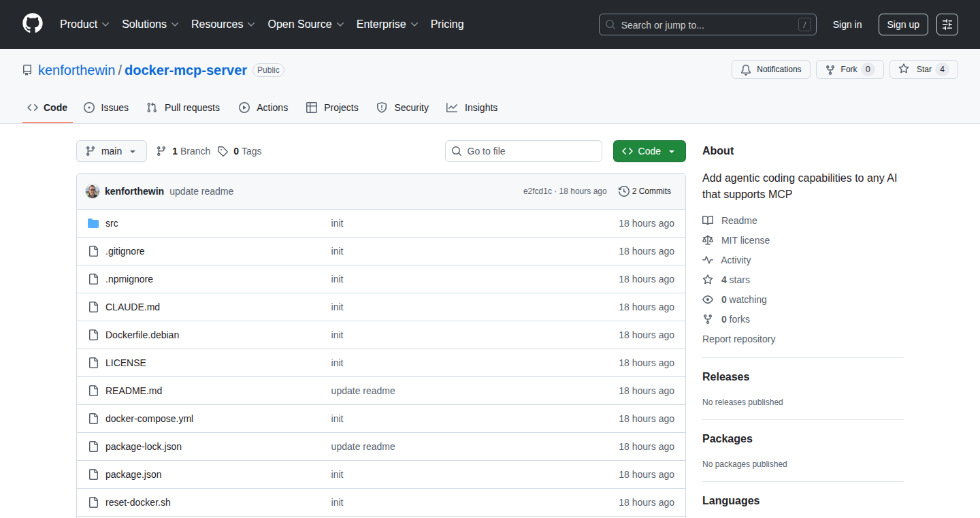Click the file icon next to .npmignore
The height and width of the screenshot is (518, 980).
pos(93,279)
